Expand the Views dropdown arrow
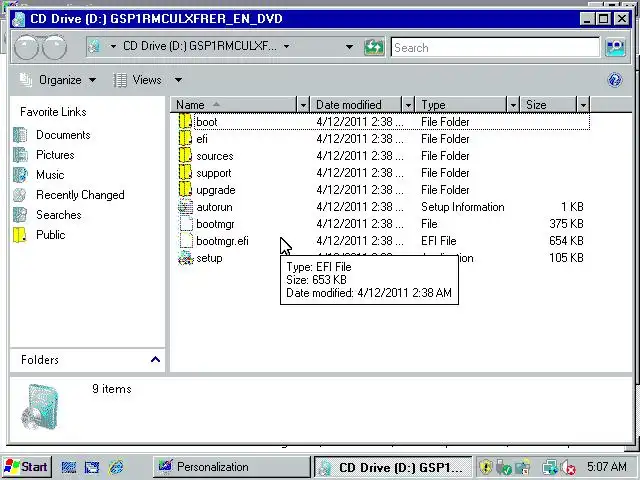 tap(178, 80)
